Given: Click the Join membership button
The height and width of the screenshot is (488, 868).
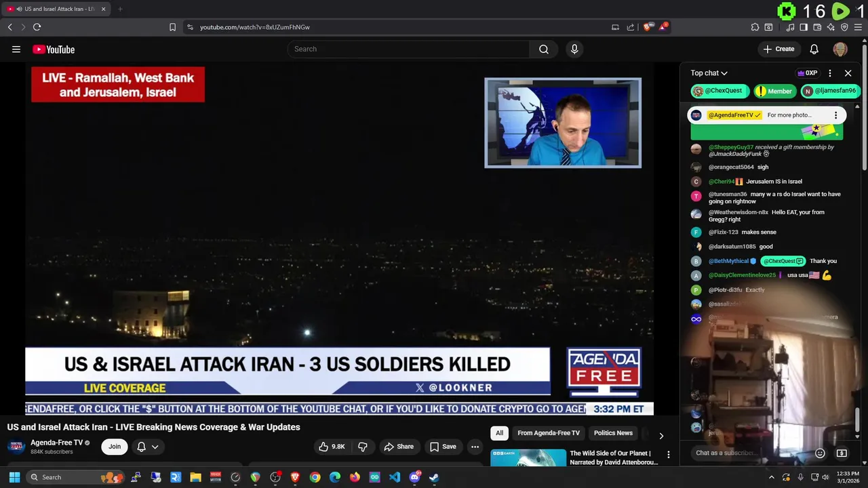Looking at the screenshot, I should (115, 447).
